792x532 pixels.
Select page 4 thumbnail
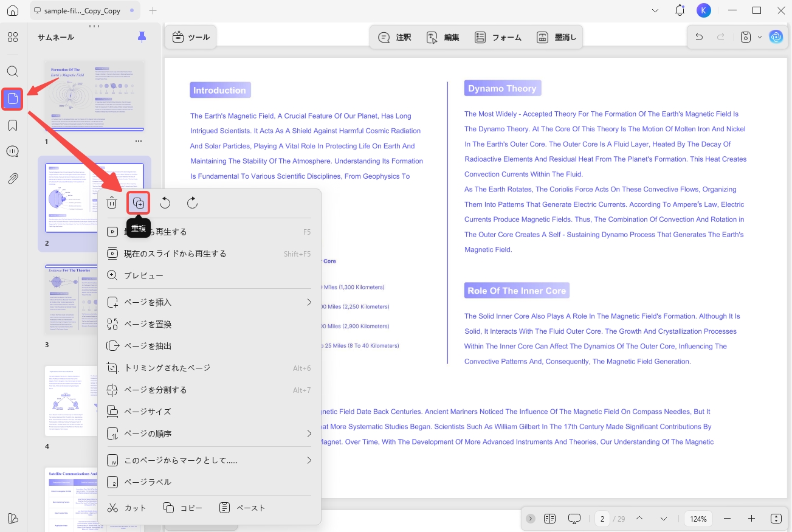[x=72, y=401]
